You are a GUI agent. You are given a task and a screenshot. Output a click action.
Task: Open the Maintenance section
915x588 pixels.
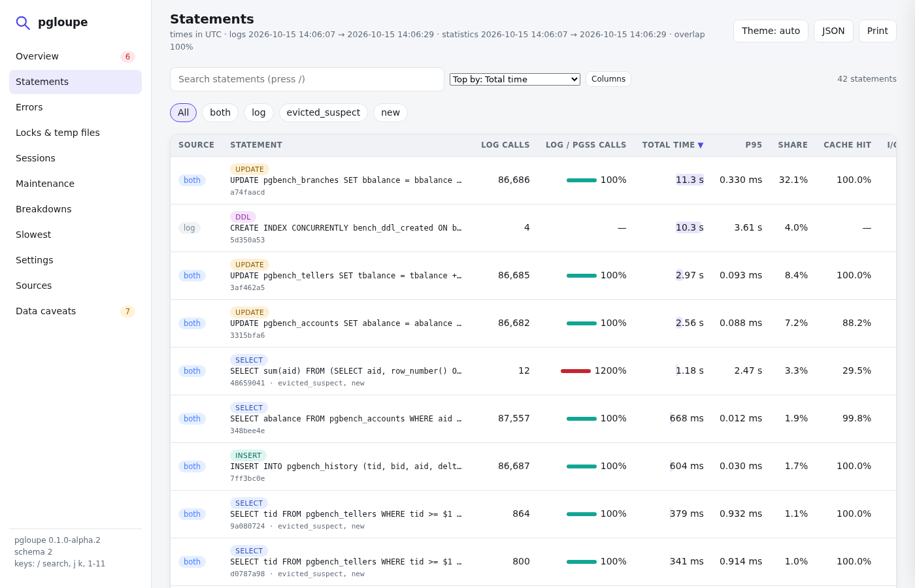[75, 184]
